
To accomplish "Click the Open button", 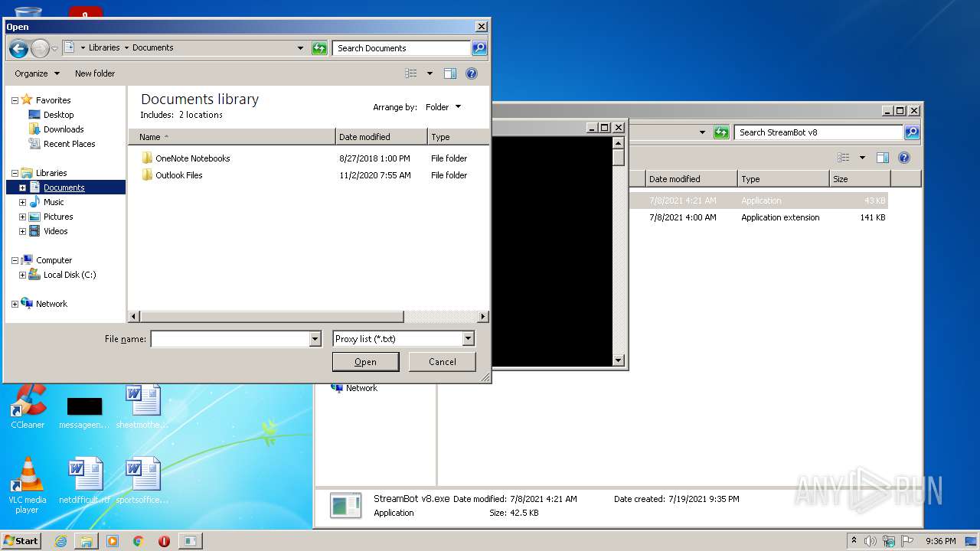I will click(365, 362).
